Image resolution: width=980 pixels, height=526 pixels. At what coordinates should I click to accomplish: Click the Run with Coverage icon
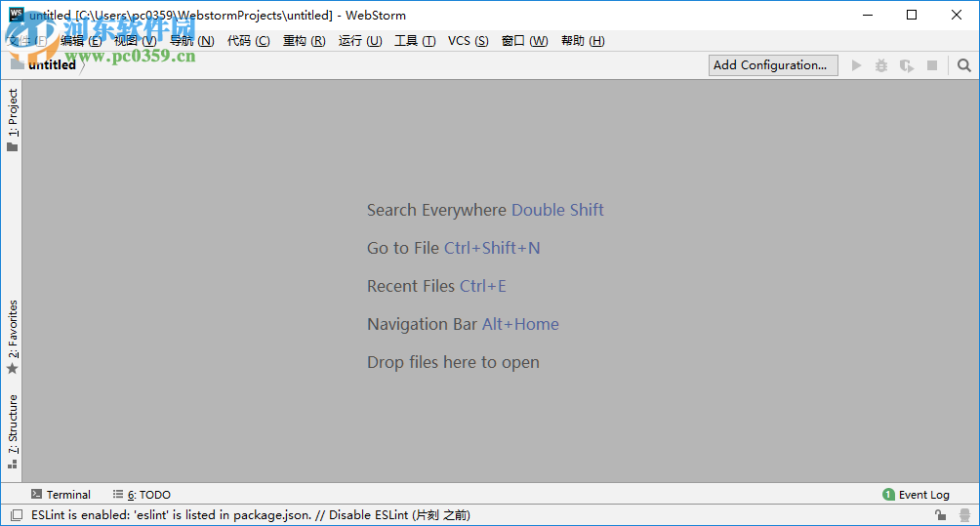pyautogui.click(x=906, y=65)
